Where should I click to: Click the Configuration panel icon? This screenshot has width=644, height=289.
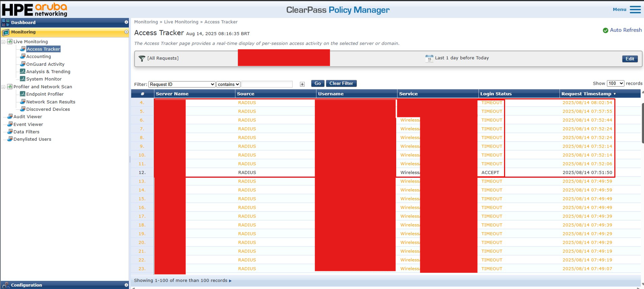6,285
